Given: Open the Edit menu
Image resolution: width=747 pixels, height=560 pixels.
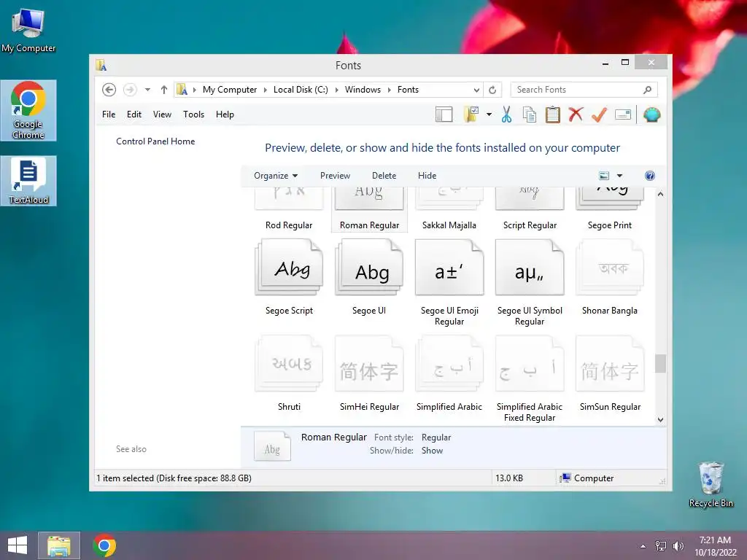Looking at the screenshot, I should pyautogui.click(x=134, y=114).
